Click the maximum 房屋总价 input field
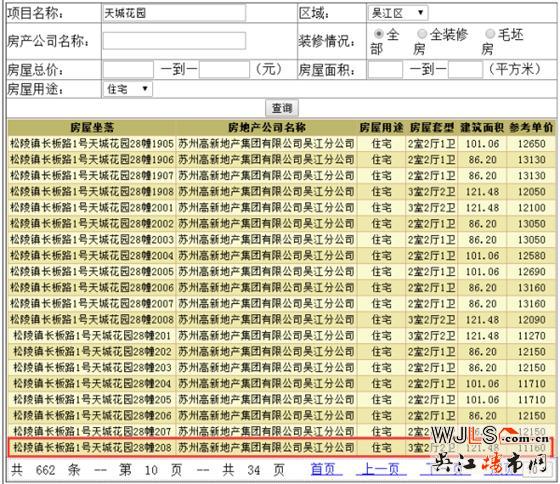The width and height of the screenshot is (560, 484). 224,69
